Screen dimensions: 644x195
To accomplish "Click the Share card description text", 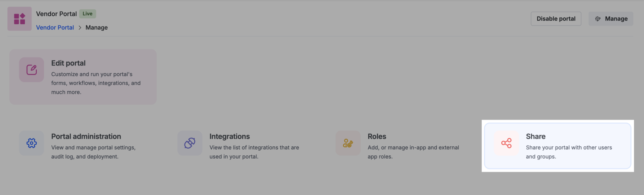I will click(x=569, y=152).
